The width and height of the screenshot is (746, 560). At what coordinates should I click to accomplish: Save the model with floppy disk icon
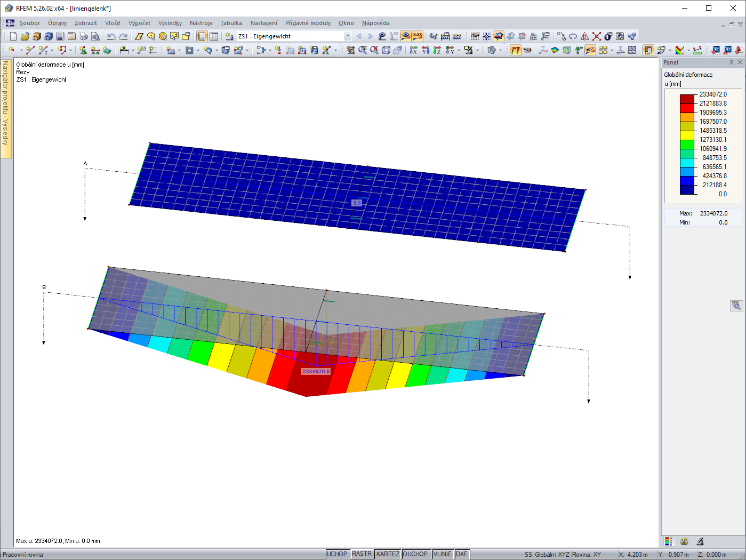[60, 36]
